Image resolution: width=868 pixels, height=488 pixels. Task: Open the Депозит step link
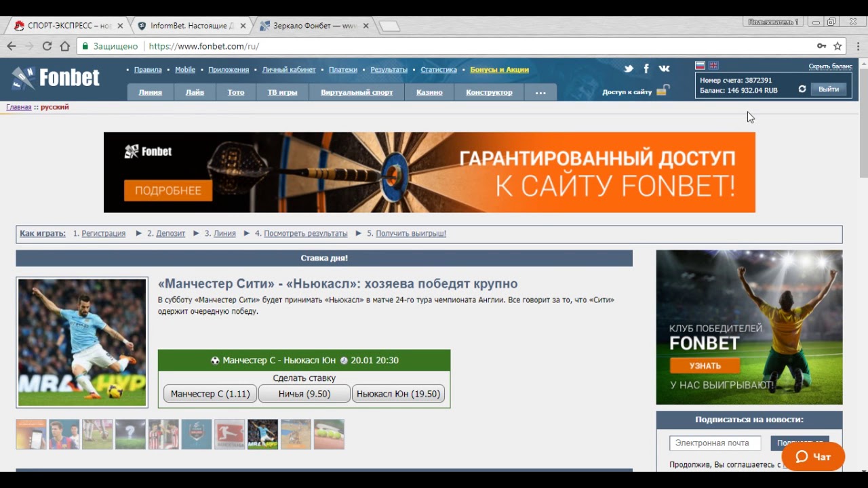coord(170,233)
